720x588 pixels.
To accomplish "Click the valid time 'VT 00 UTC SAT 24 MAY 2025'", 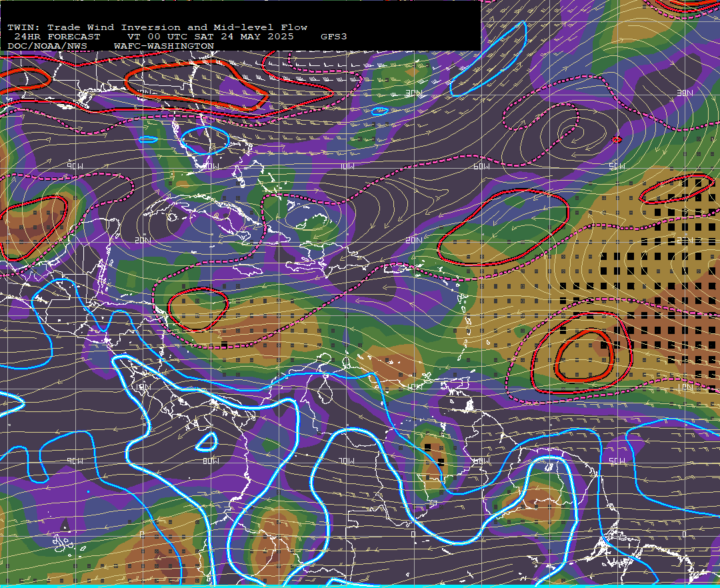I will tap(210, 37).
